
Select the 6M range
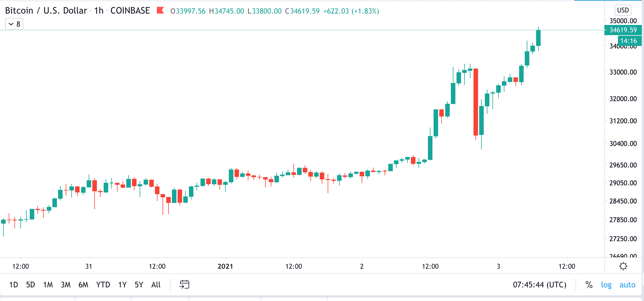click(x=84, y=285)
